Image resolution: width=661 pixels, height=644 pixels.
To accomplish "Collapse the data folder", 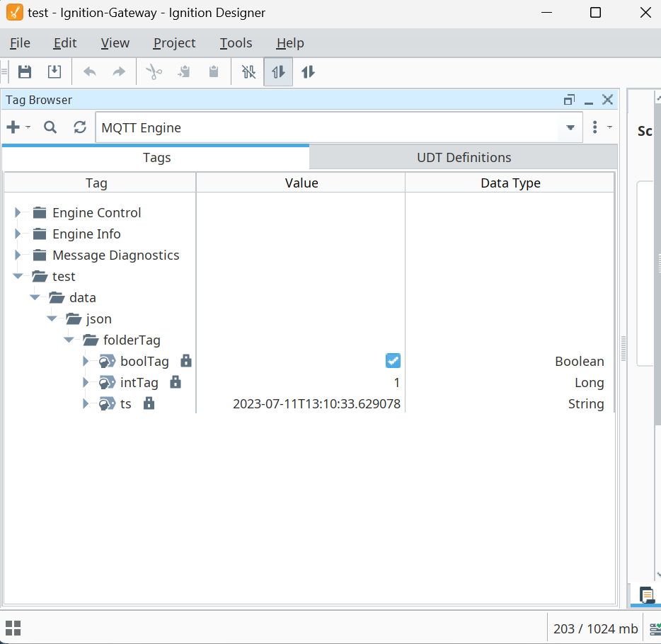I will 35,297.
